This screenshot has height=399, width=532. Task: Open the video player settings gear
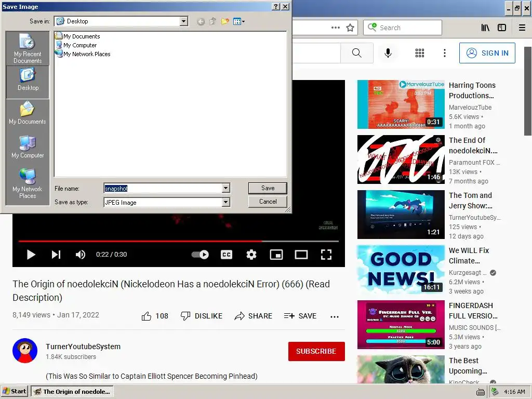[x=251, y=255]
